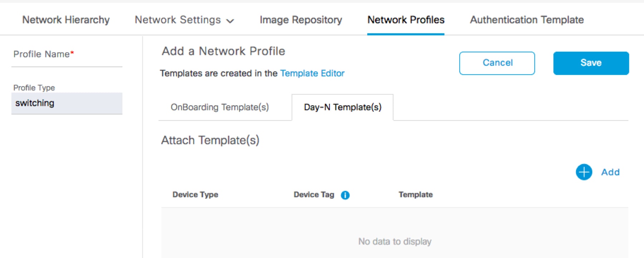
Task: Open the Template Editor link
Action: [x=312, y=74]
